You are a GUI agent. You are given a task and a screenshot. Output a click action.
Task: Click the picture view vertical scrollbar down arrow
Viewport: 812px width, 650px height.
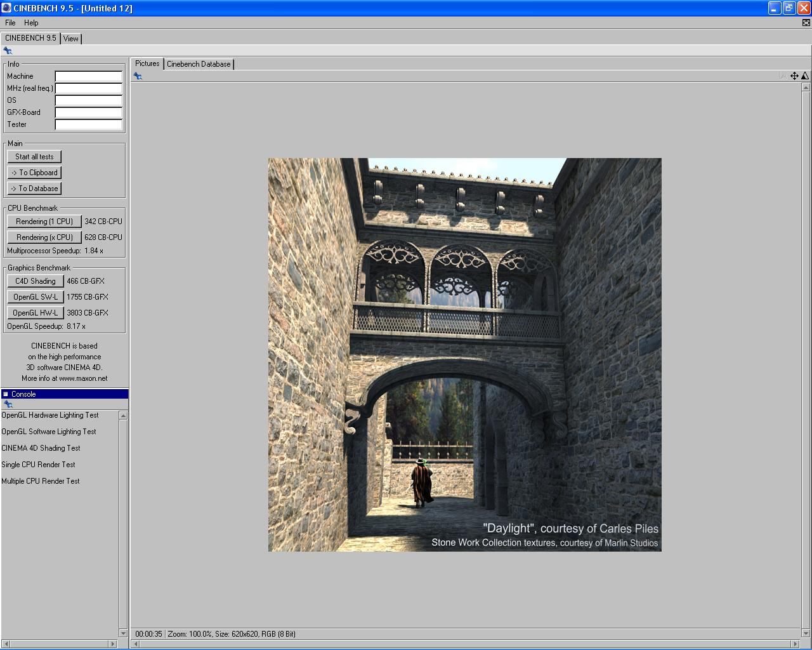pos(806,633)
